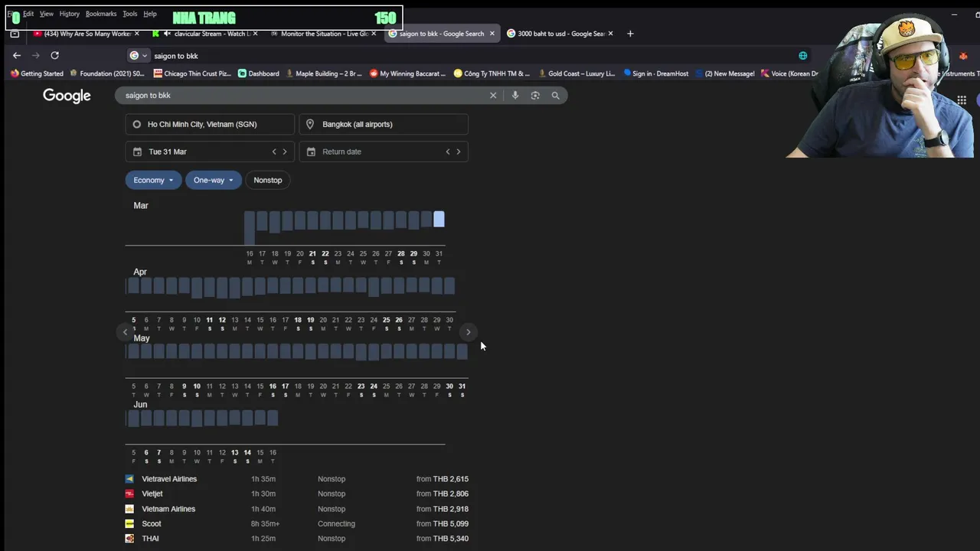The width and height of the screenshot is (980, 551).
Task: Close the 'saigon to bkk' tab
Action: coord(492,34)
